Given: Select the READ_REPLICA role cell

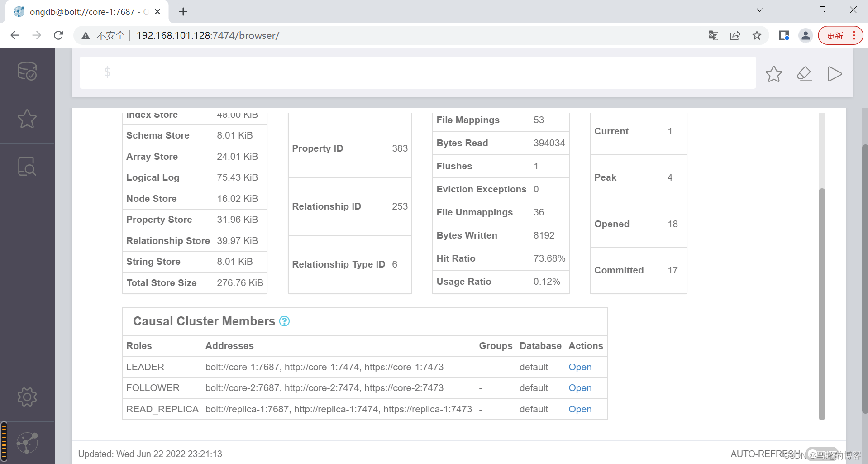Looking at the screenshot, I should [162, 409].
